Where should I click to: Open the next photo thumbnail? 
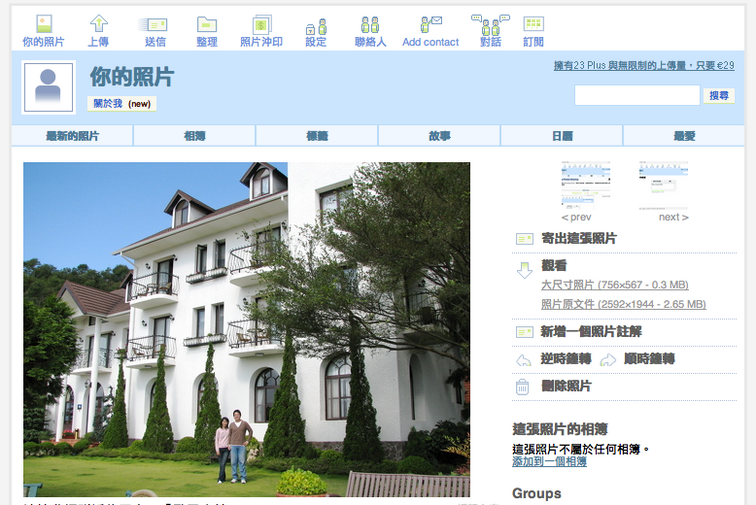point(663,186)
